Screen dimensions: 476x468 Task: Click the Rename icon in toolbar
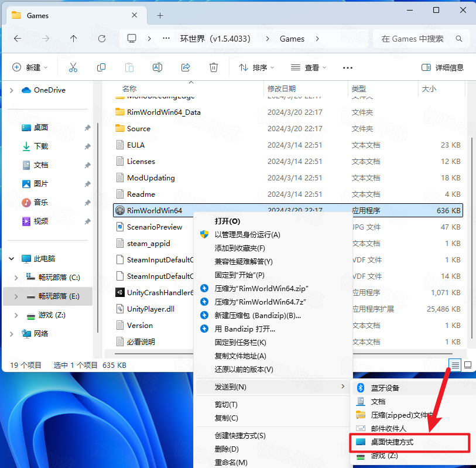(157, 67)
